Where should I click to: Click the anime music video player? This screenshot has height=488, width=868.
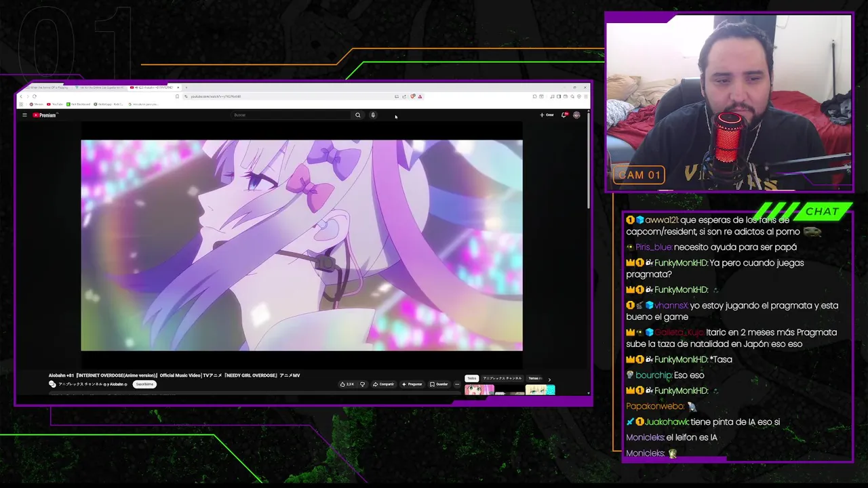click(x=302, y=245)
